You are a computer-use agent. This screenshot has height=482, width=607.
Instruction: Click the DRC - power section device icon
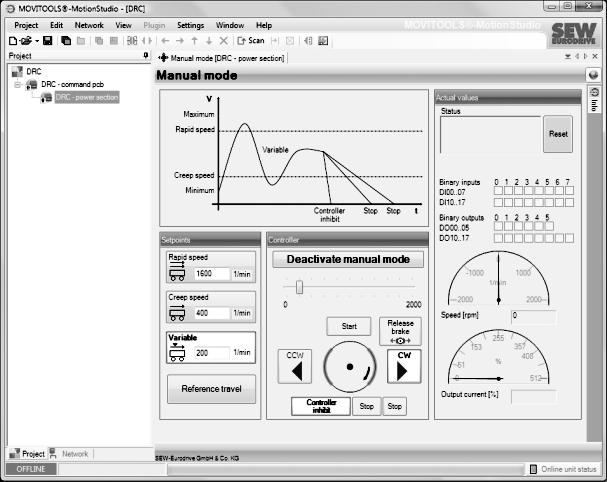(x=46, y=98)
